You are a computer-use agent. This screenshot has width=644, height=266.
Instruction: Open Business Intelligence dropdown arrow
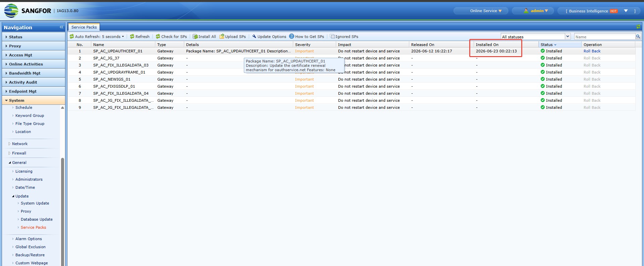626,11
